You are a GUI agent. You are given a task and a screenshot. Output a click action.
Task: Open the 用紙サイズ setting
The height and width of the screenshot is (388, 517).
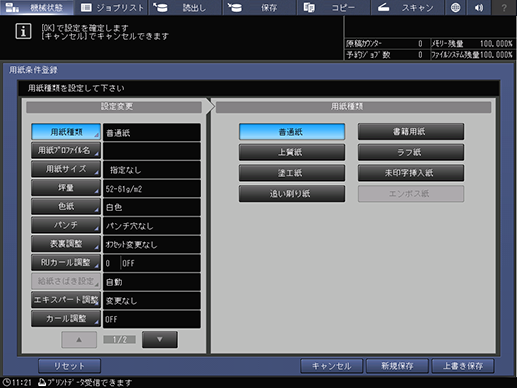(66, 169)
